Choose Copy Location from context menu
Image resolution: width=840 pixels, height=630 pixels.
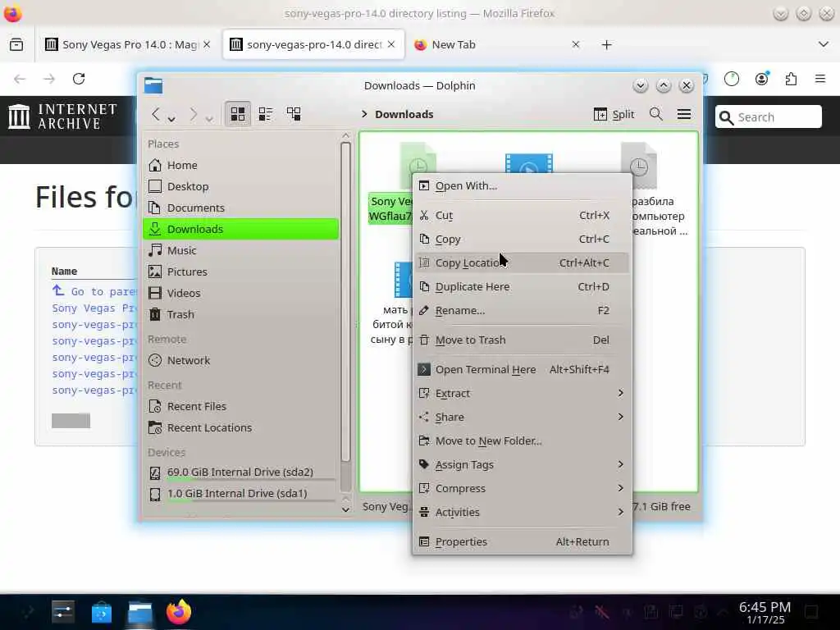point(523,262)
